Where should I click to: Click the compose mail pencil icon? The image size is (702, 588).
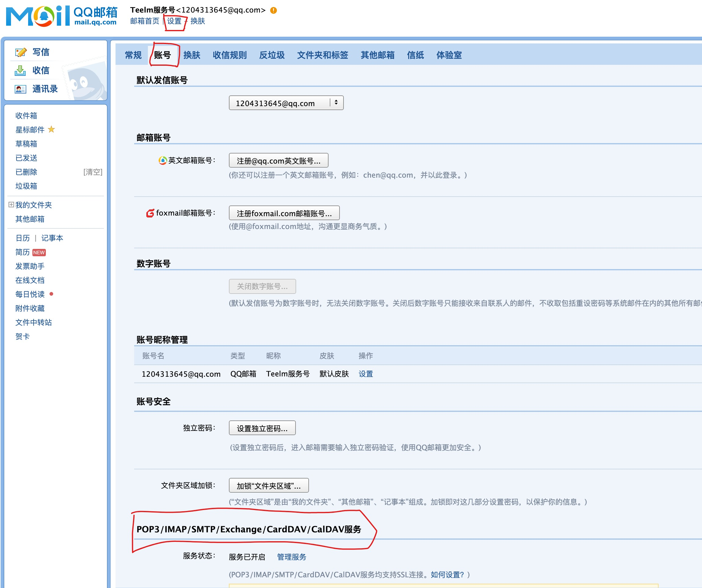click(20, 52)
